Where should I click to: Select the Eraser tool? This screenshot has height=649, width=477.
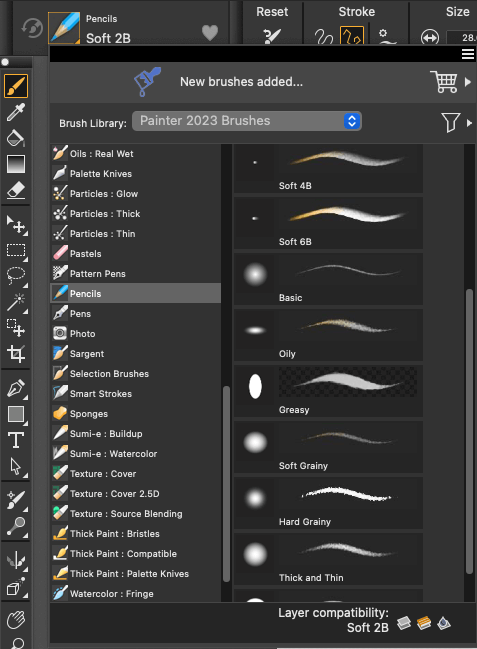pyautogui.click(x=16, y=190)
